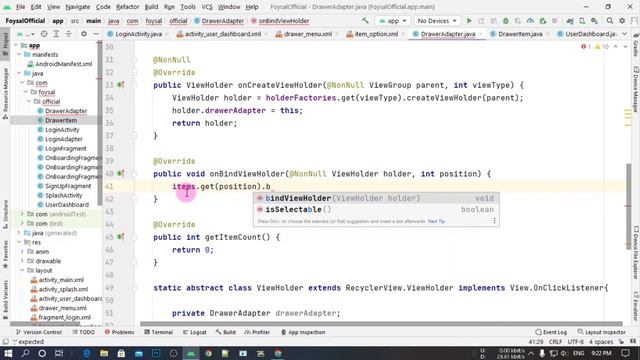This screenshot has width=640, height=360.
Task: Click the yellow warnings indicator in editor
Action: (x=602, y=47)
